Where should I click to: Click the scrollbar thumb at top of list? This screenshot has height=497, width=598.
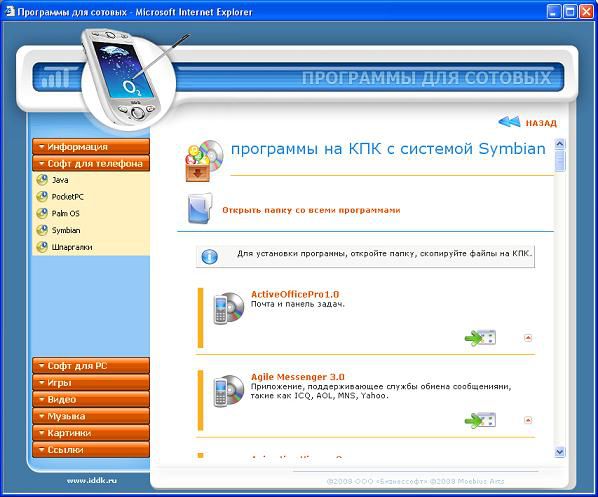pyautogui.click(x=559, y=161)
